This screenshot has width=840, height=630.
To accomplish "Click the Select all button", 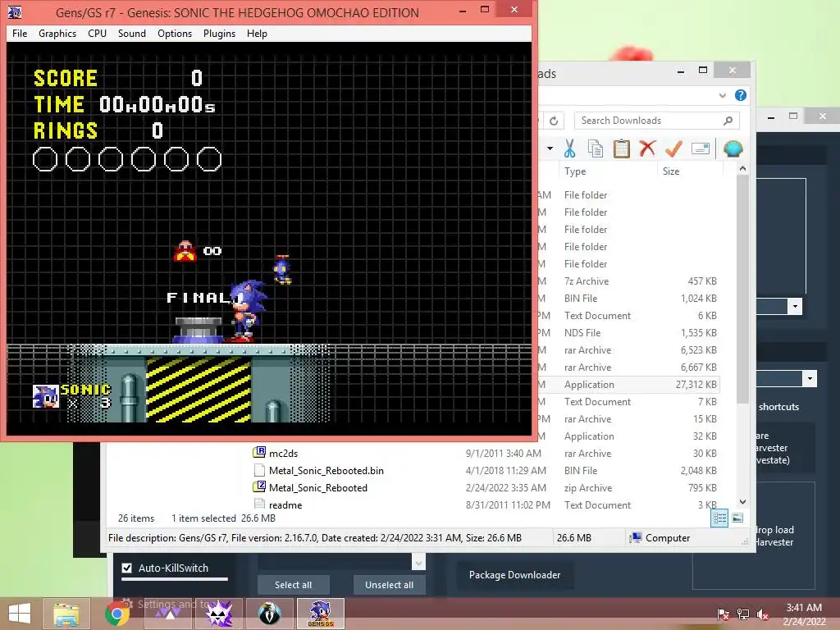I will [293, 585].
